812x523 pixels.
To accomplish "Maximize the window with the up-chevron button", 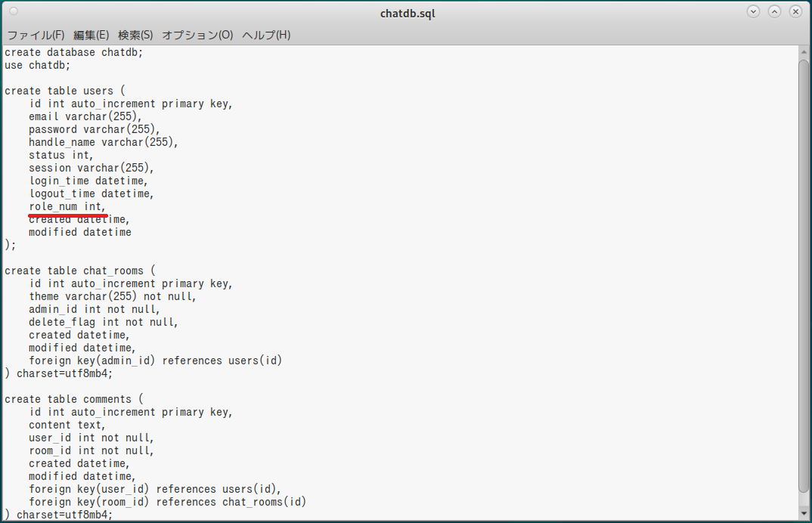I will (775, 11).
